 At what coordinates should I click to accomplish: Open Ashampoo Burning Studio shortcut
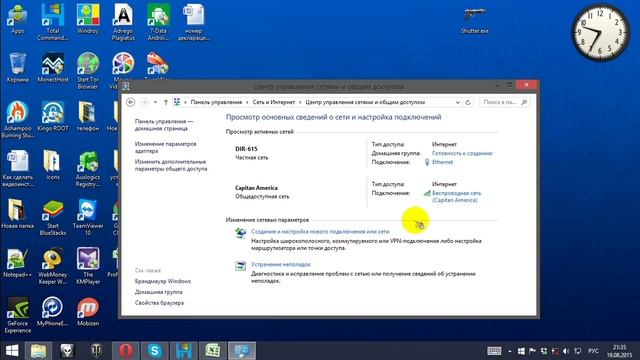pos(18,120)
